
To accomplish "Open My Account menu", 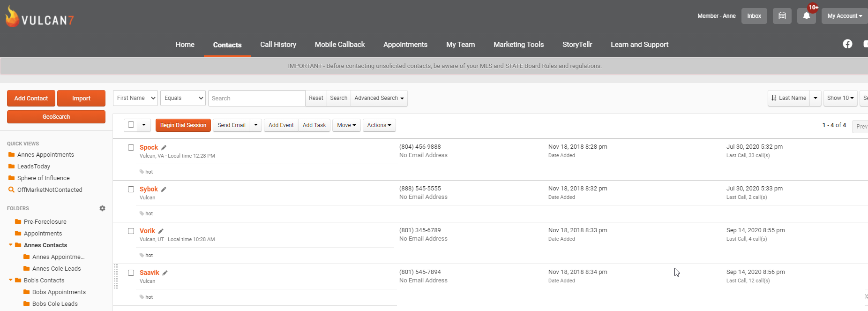I will point(845,16).
